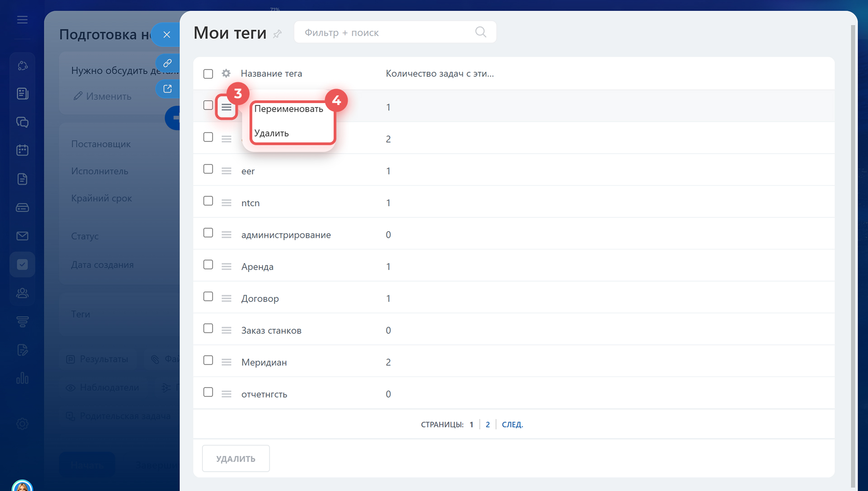Screen dimensions: 868x491
Task: Choose Удалить from context menu
Action: [x=271, y=133]
